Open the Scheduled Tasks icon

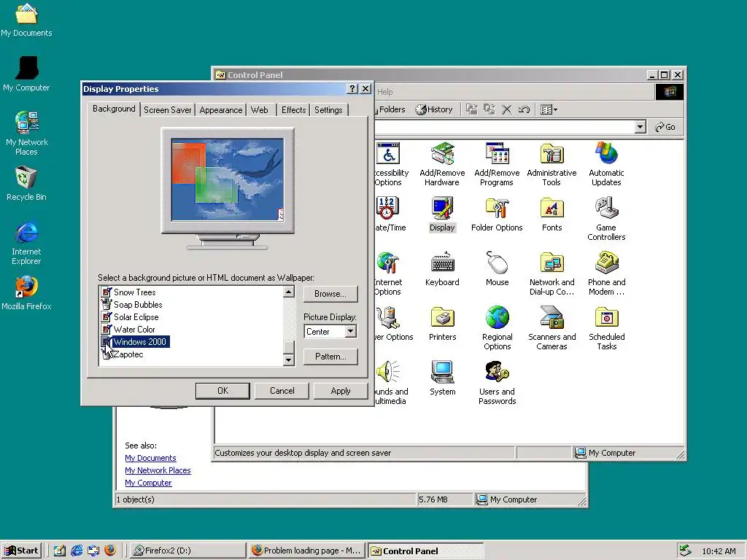(x=606, y=328)
